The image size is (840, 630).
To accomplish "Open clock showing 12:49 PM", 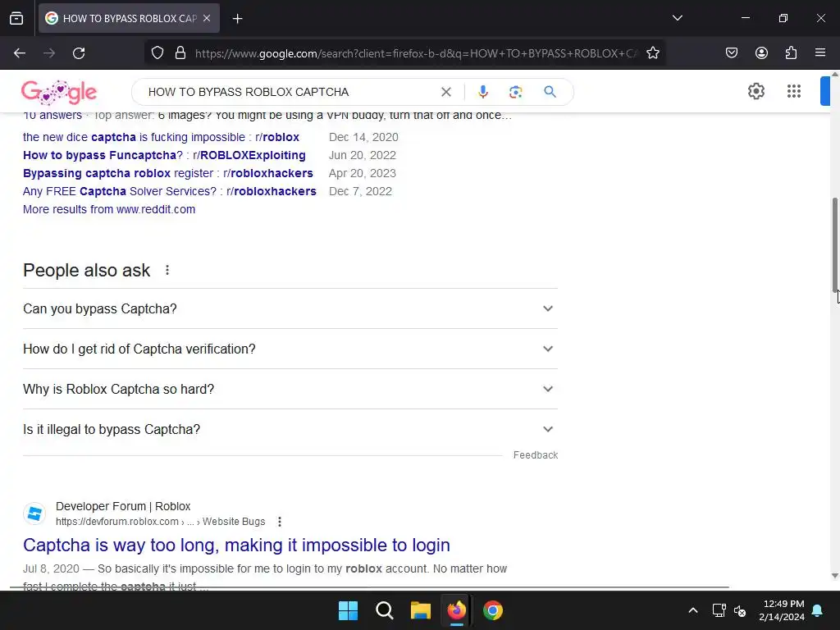I will (782, 610).
